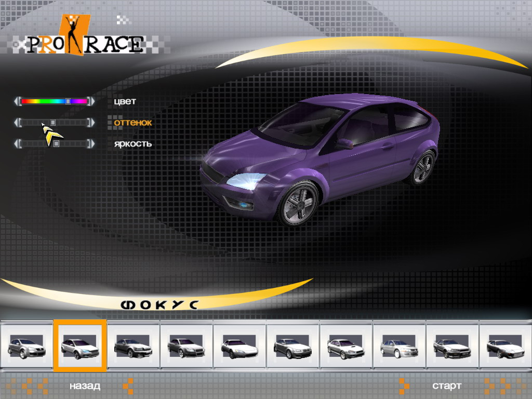Screen dimensions: 532x399
Task: Click the яркость label
Action: [x=132, y=144]
